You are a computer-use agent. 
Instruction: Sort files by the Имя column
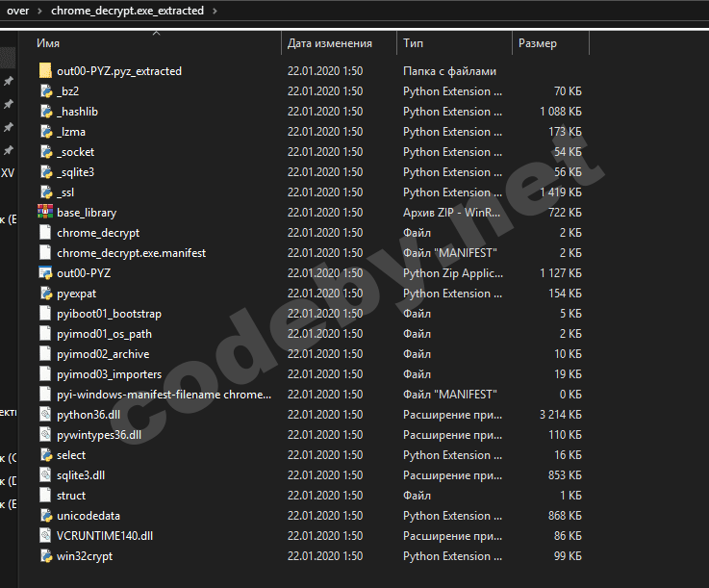[48, 43]
